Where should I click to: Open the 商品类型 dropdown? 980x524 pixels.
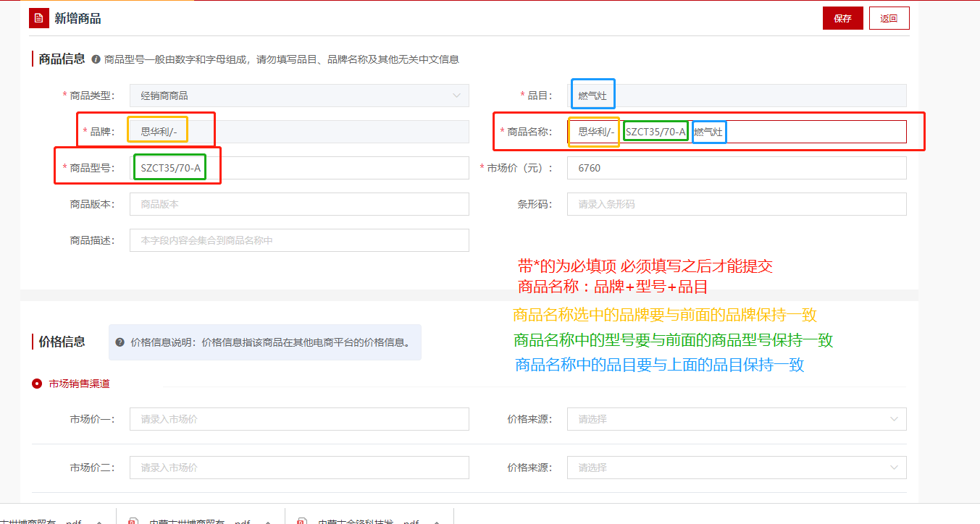coord(299,96)
